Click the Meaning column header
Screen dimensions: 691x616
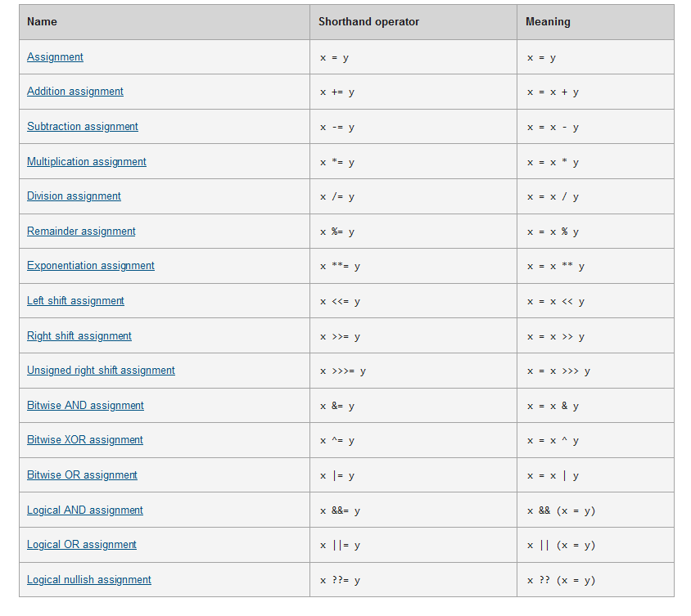(548, 22)
